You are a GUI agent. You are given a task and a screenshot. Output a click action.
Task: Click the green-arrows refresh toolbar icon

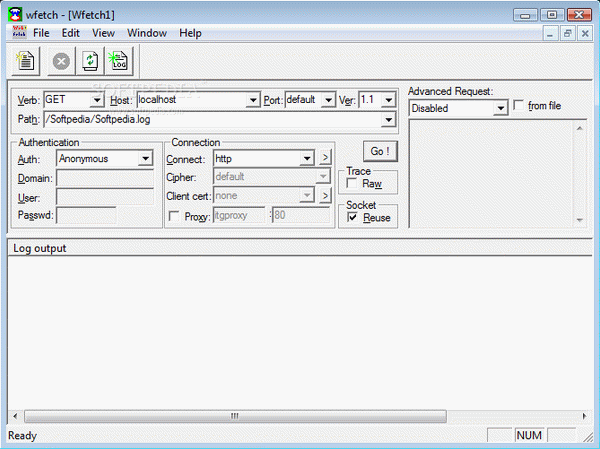[90, 61]
